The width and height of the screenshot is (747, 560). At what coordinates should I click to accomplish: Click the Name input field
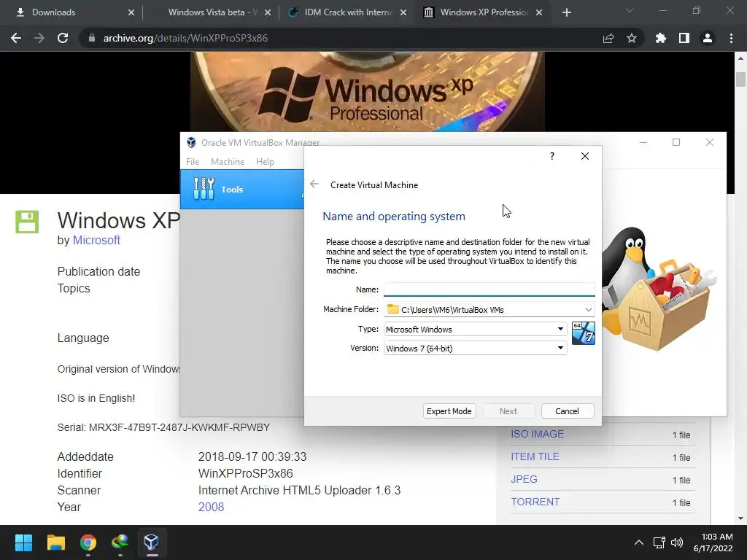click(489, 289)
